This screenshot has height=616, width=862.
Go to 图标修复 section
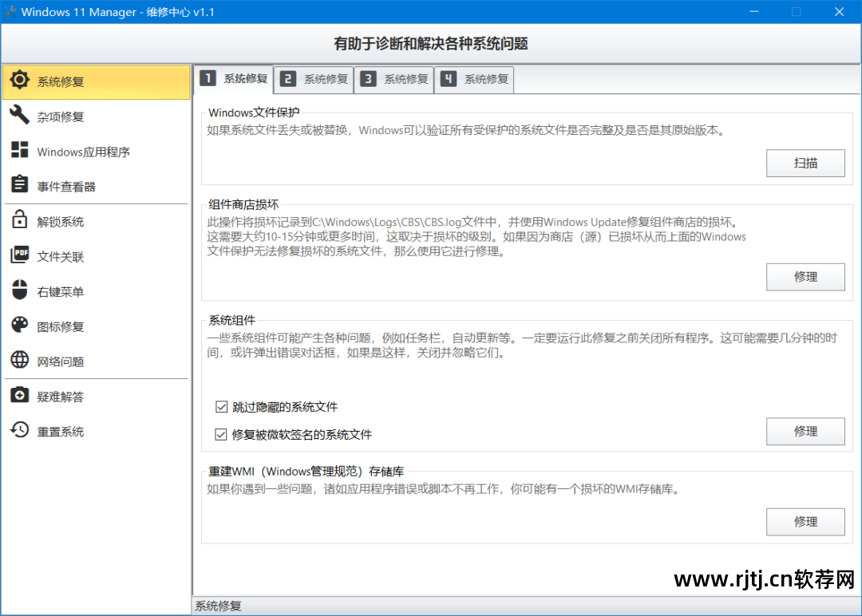tap(97, 326)
